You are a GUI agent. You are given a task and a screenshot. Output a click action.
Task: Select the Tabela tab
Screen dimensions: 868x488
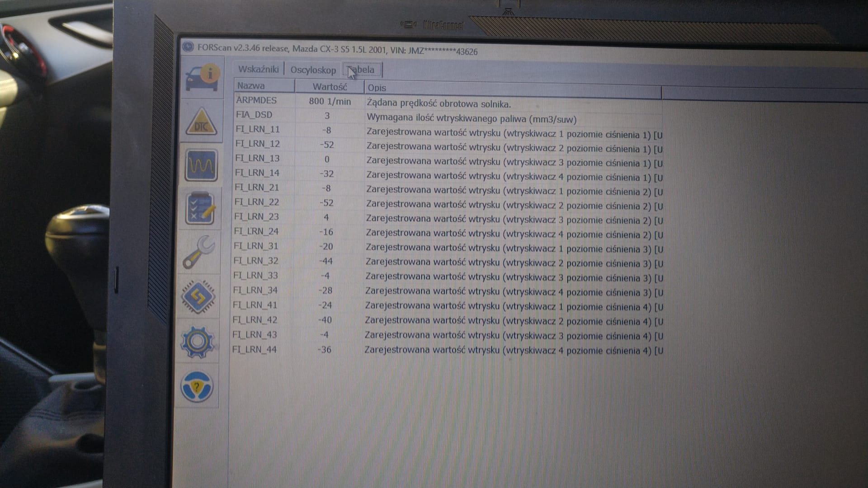[363, 70]
